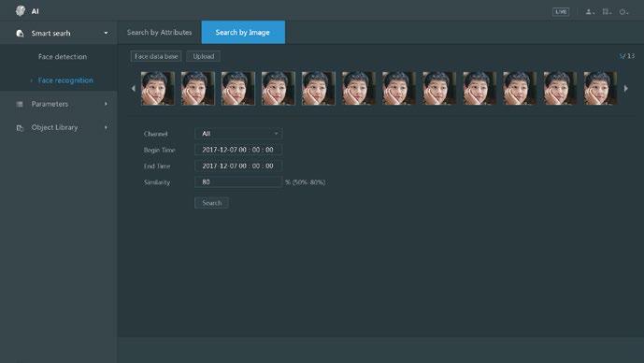Select the Search by Image tab

tap(243, 32)
